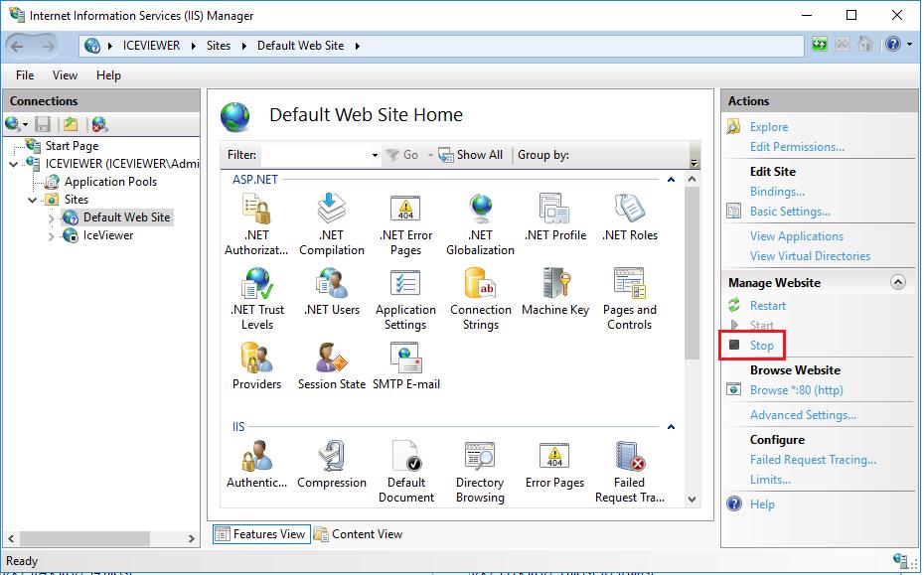
Task: Open Edit Permissions link
Action: 797,147
